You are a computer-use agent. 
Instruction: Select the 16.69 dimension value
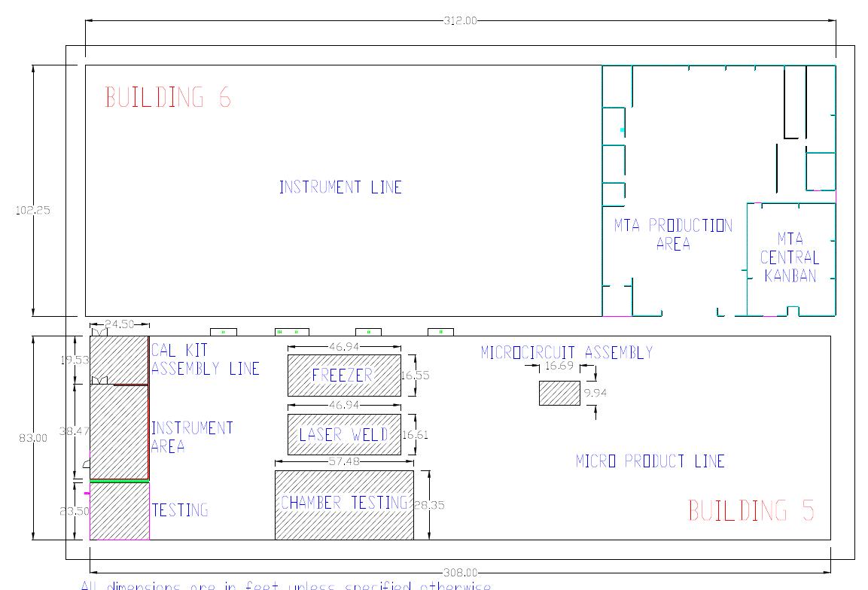[559, 365]
